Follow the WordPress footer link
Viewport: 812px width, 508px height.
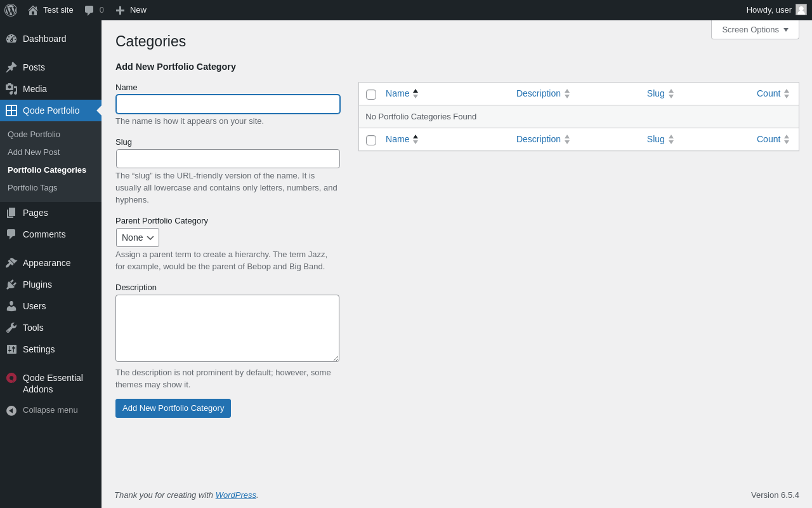(x=235, y=495)
